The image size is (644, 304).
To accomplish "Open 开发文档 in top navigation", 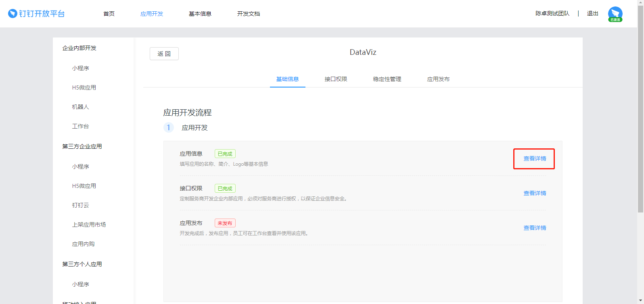I will pos(249,14).
